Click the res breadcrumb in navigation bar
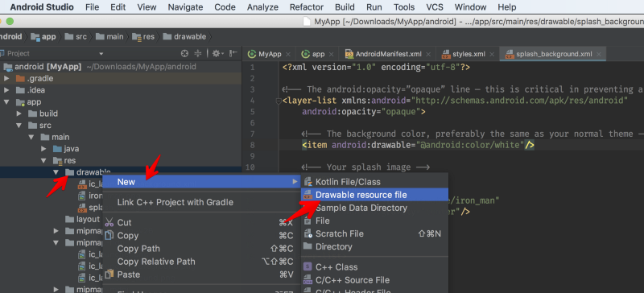The image size is (644, 293). coord(143,36)
